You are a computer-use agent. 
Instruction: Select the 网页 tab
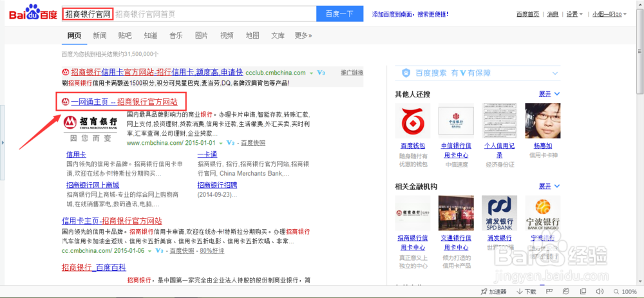74,35
